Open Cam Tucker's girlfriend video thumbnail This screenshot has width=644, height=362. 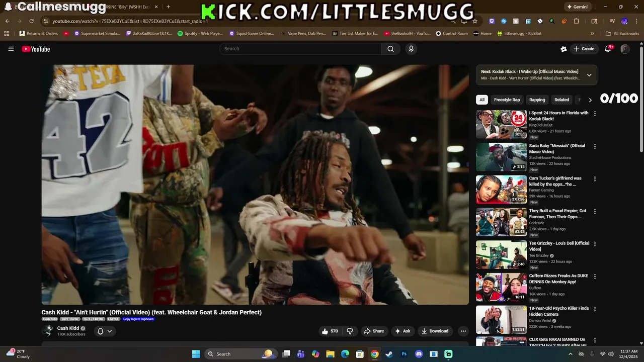502,189
